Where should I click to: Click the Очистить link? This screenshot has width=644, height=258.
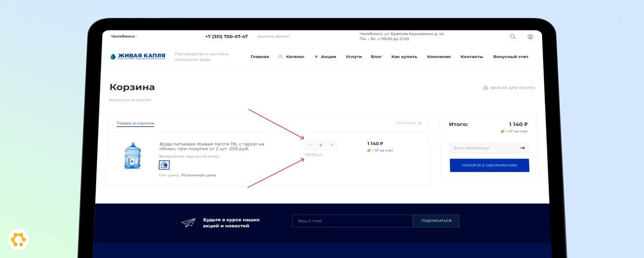pos(406,123)
